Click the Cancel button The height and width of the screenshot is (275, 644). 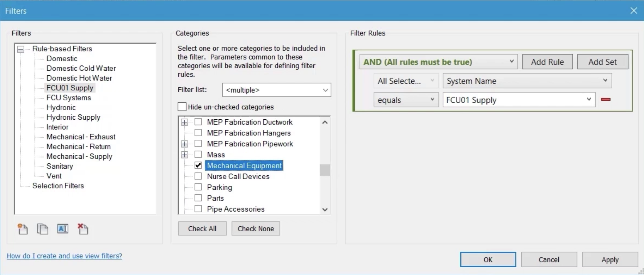[549, 260]
